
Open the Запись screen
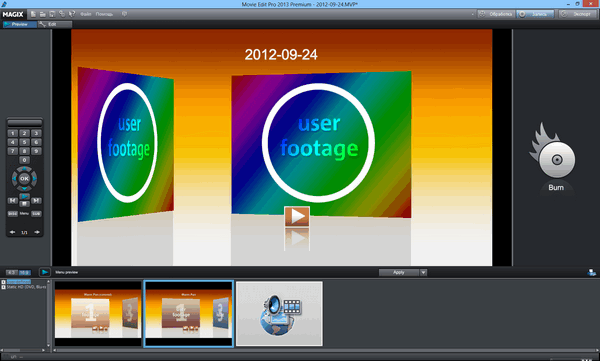point(535,14)
